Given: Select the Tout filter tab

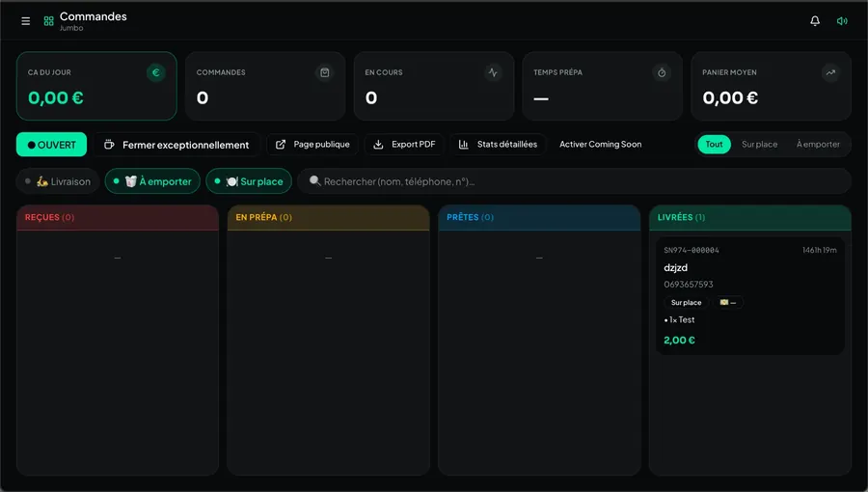Looking at the screenshot, I should pyautogui.click(x=714, y=145).
